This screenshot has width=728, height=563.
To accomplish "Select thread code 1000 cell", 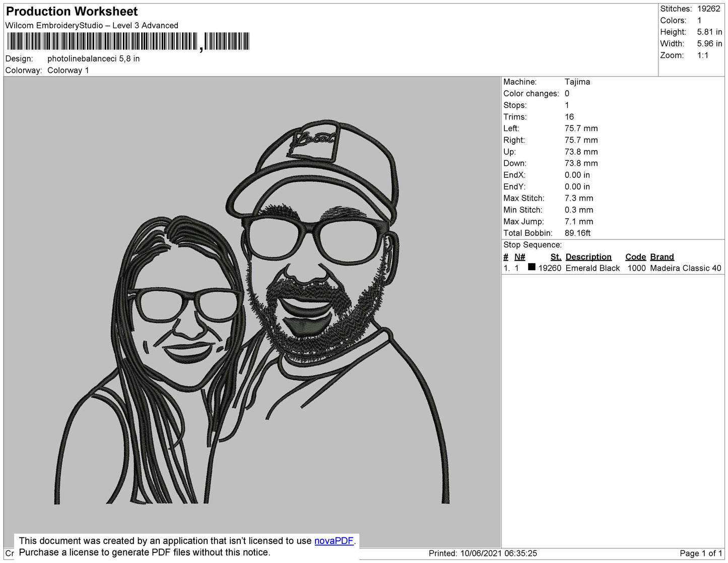I will click(637, 268).
